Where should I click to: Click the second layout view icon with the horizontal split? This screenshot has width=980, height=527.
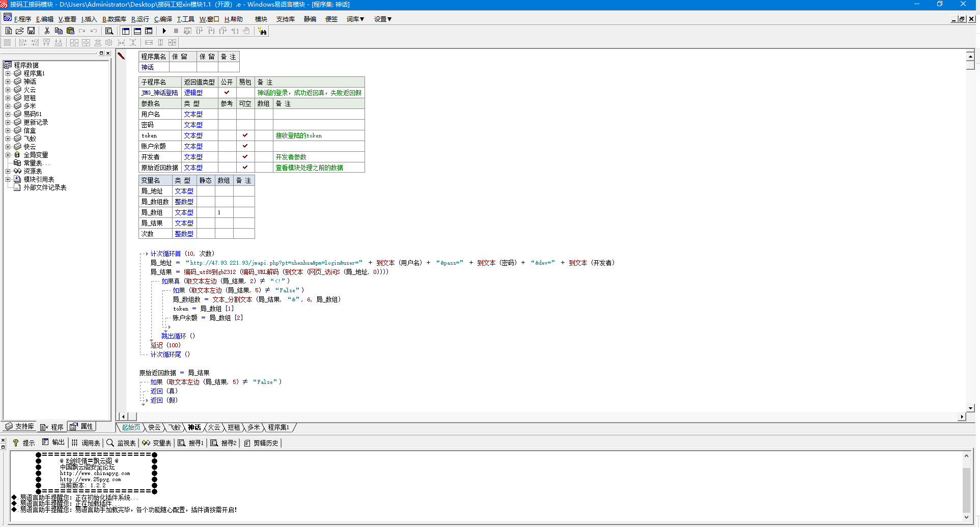(137, 31)
